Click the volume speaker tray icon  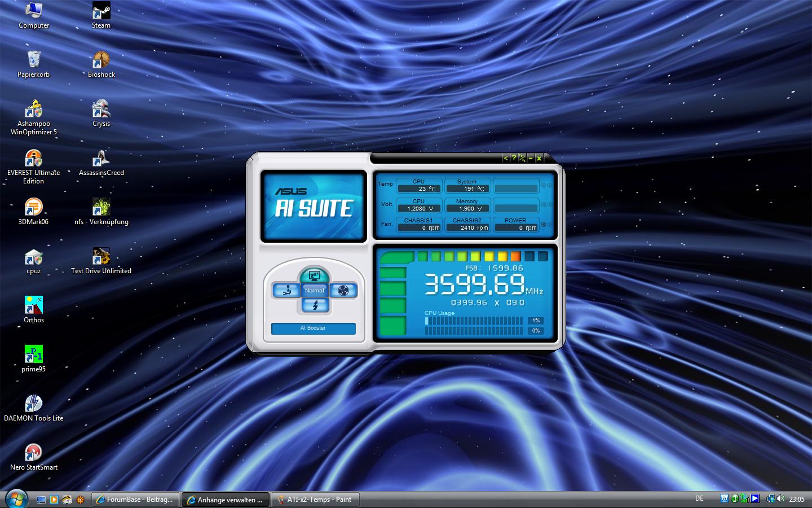(780, 498)
